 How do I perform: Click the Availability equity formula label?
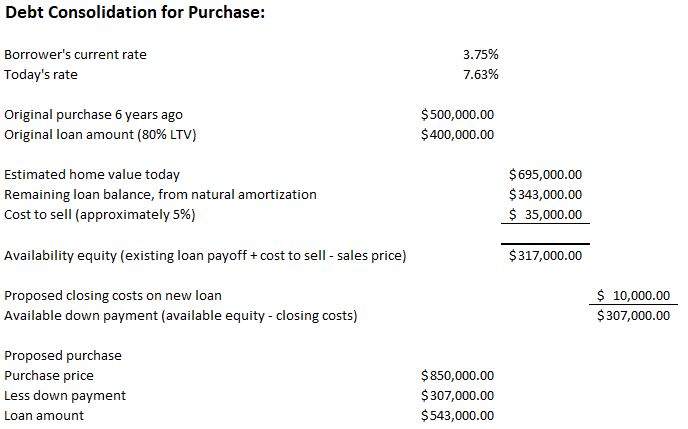point(205,256)
